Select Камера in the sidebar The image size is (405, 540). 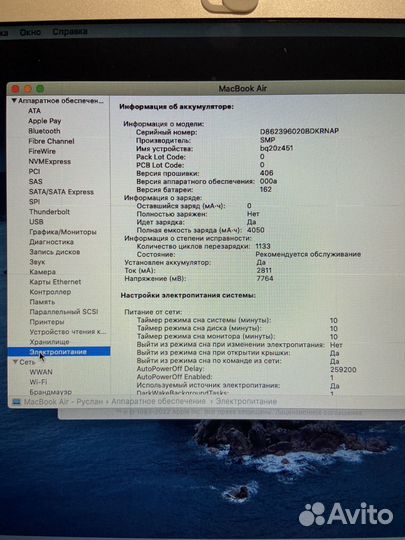(43, 272)
